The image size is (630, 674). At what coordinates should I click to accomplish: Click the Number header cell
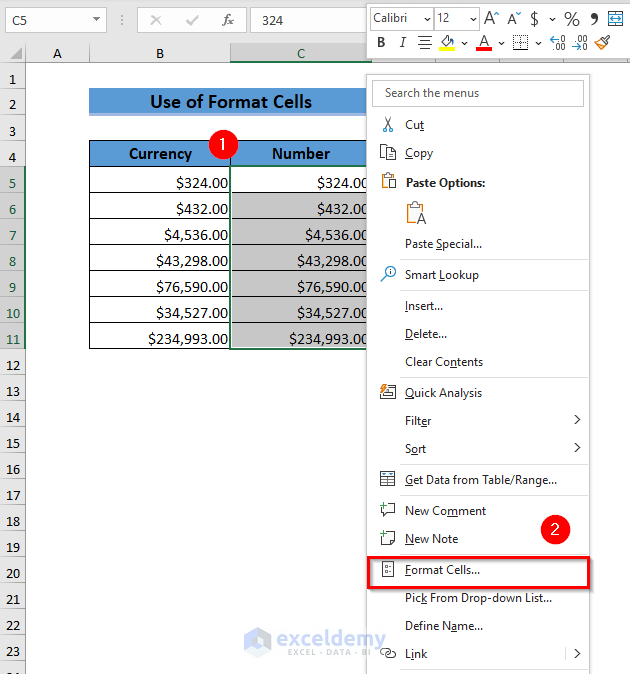(x=299, y=153)
